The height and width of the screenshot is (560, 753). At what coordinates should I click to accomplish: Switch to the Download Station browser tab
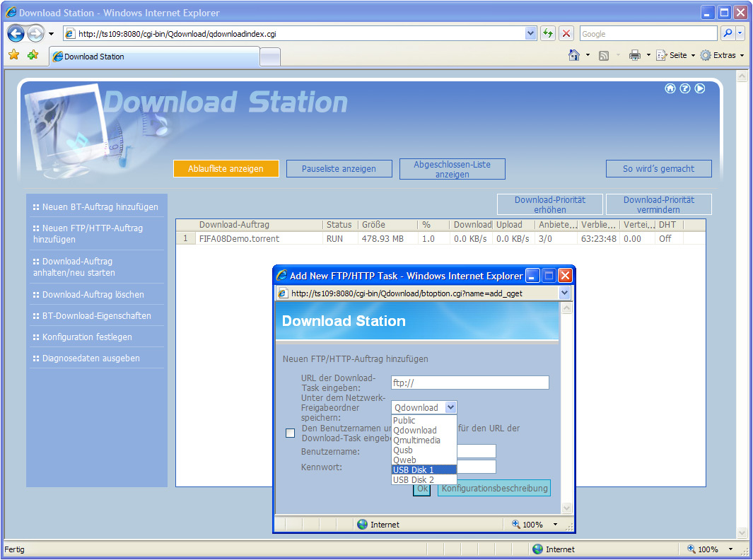coord(154,57)
